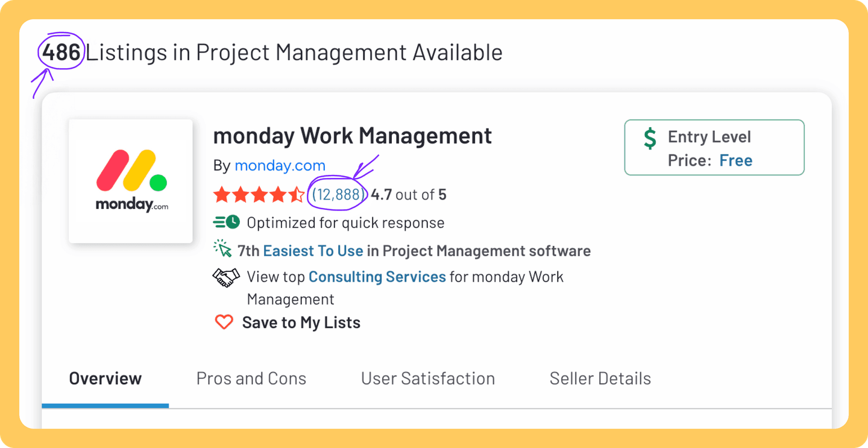Viewport: 868px width, 448px height.
Task: Click the heart icon to save listing
Action: click(224, 322)
